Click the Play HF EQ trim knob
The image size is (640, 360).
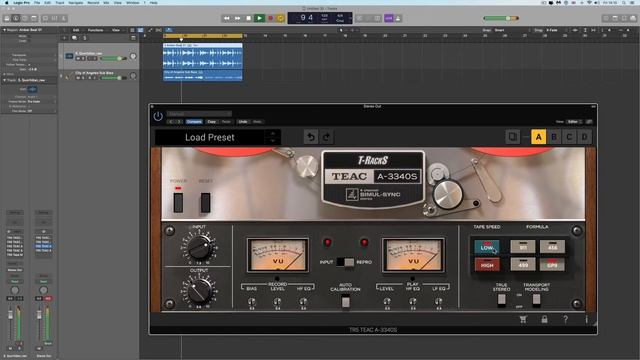point(413,302)
